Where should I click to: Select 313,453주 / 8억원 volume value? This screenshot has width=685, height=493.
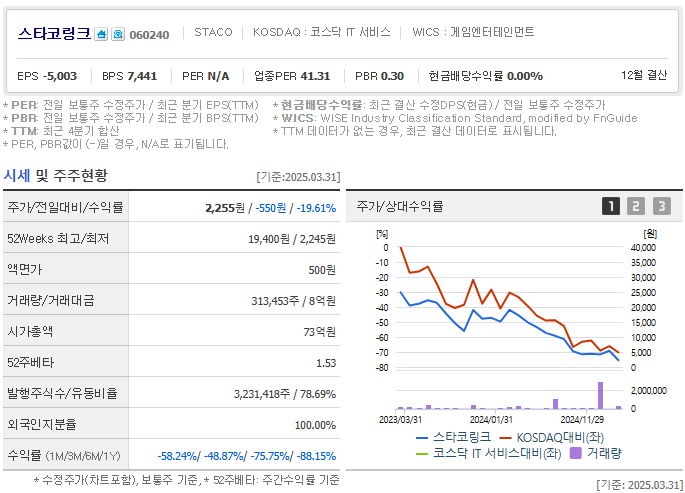click(294, 301)
